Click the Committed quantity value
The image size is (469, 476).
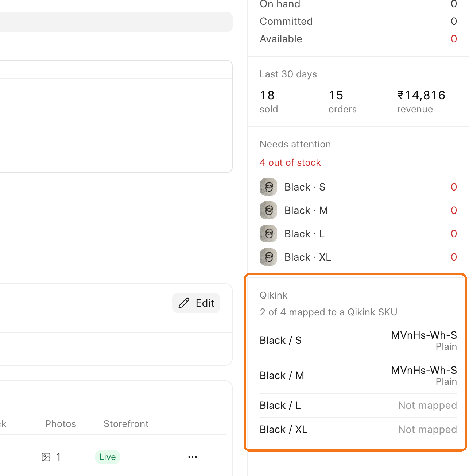454,21
